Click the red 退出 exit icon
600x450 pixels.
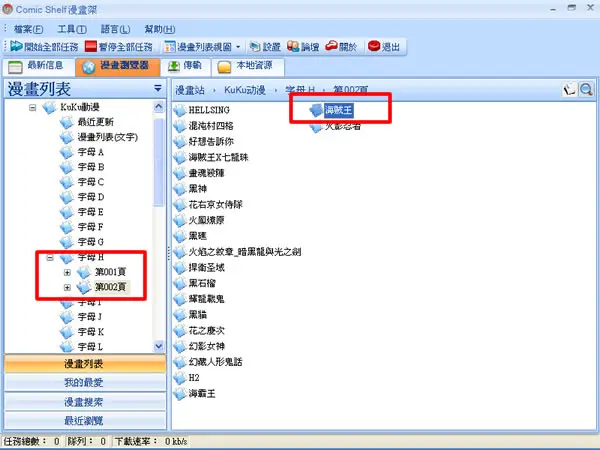pyautogui.click(x=374, y=46)
